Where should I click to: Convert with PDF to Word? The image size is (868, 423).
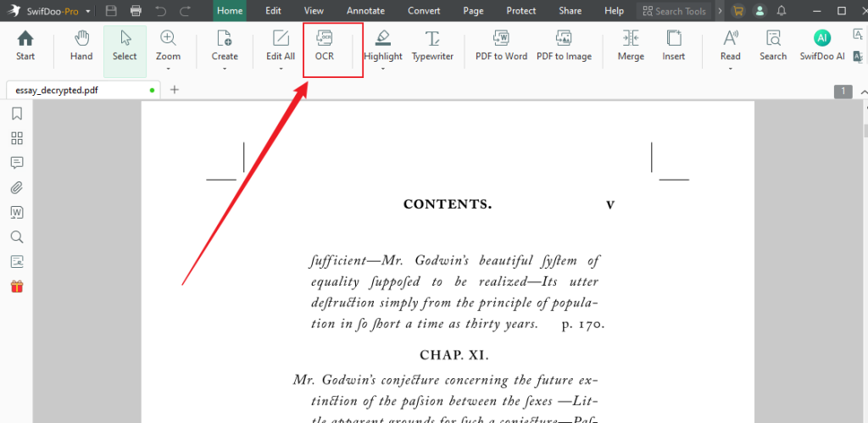pos(502,46)
